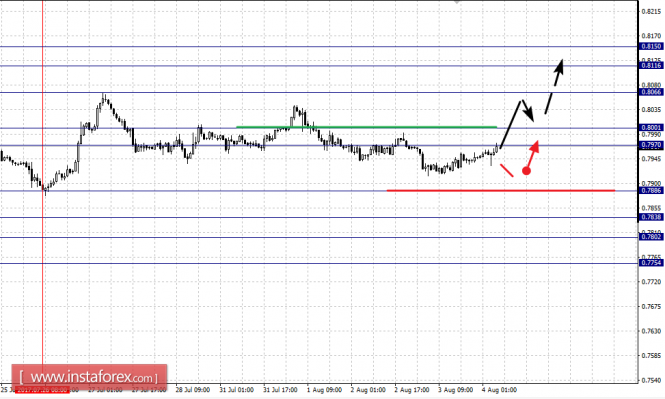
Task: Select the 0.7802 price level label
Action: pyautogui.click(x=651, y=237)
